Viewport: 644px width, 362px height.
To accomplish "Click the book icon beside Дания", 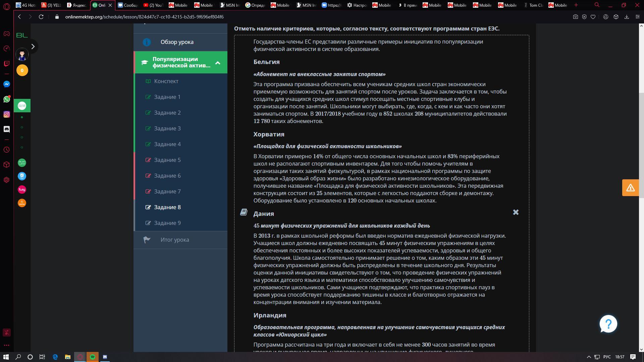I will [244, 212].
